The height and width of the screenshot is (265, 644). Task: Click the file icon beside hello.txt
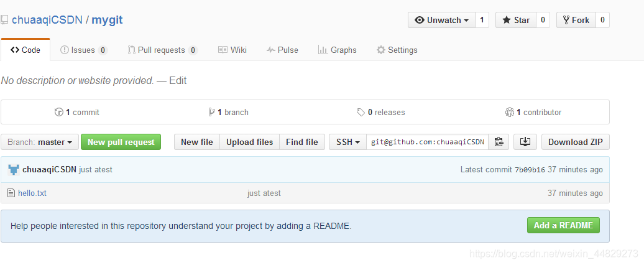coord(11,193)
